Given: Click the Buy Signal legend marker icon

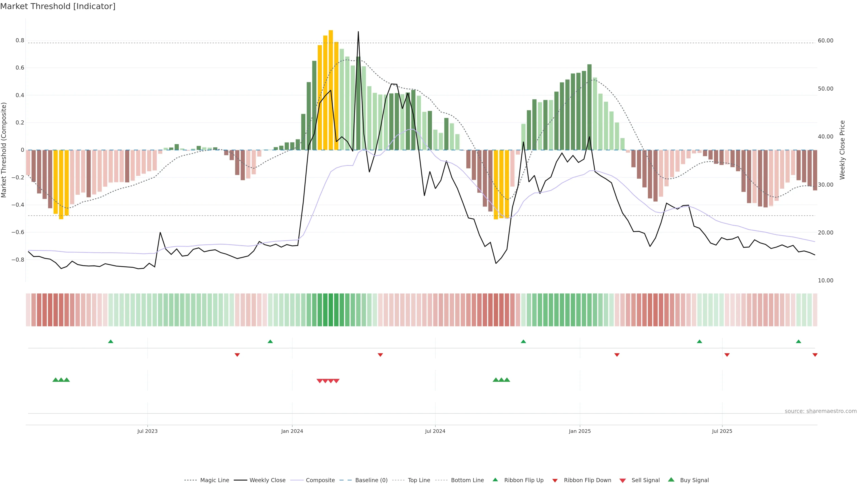Looking at the screenshot, I should (x=671, y=480).
